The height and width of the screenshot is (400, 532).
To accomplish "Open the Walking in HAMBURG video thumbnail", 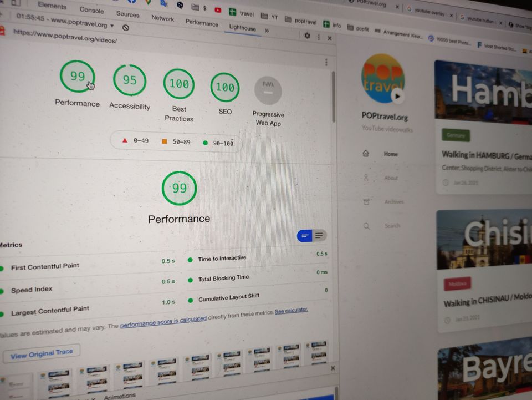I will point(483,92).
